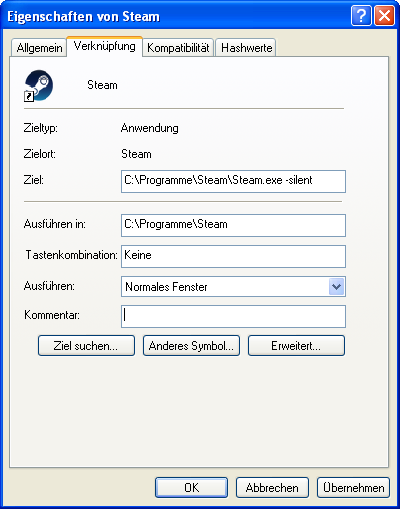Click the Ausführen in field

233,225
